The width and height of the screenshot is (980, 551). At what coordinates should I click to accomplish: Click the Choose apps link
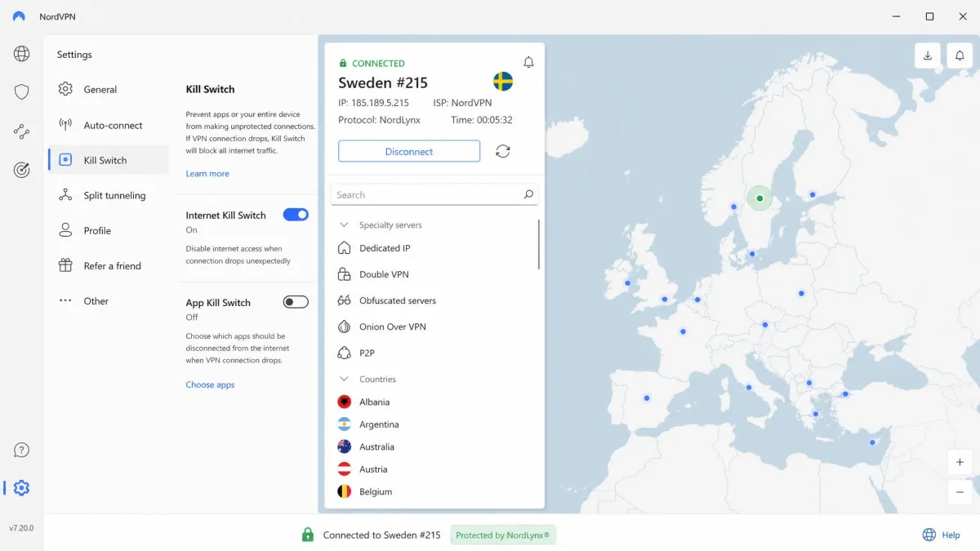pos(210,384)
